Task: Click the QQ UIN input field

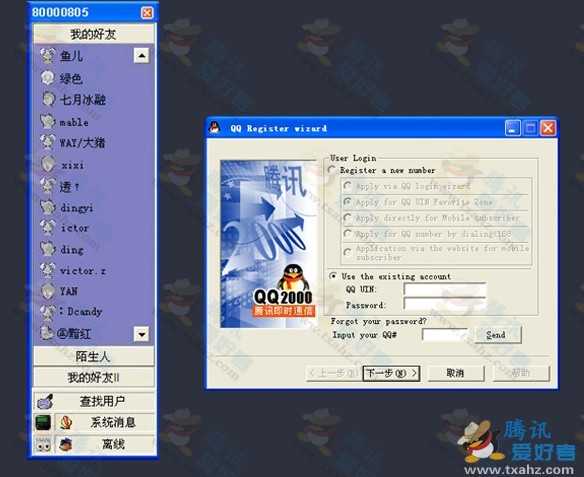Action: pos(445,289)
